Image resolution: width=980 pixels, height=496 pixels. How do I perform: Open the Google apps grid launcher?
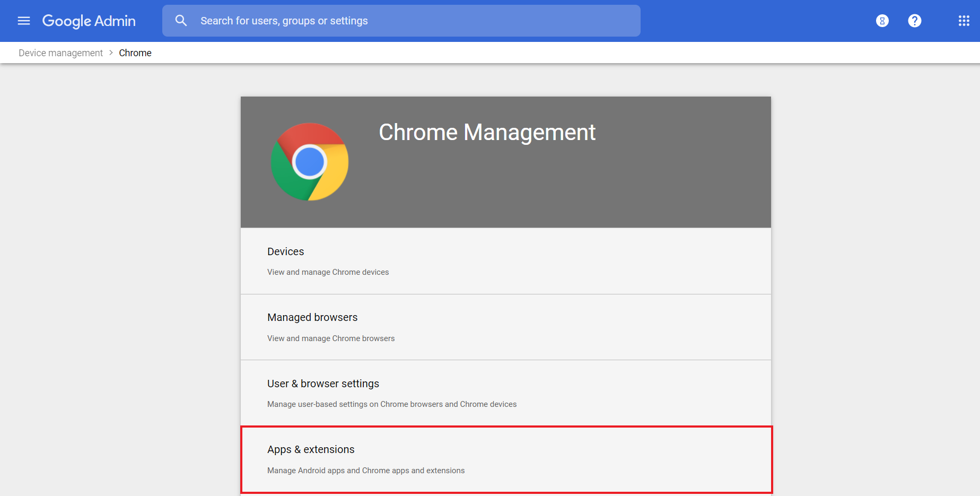click(964, 21)
